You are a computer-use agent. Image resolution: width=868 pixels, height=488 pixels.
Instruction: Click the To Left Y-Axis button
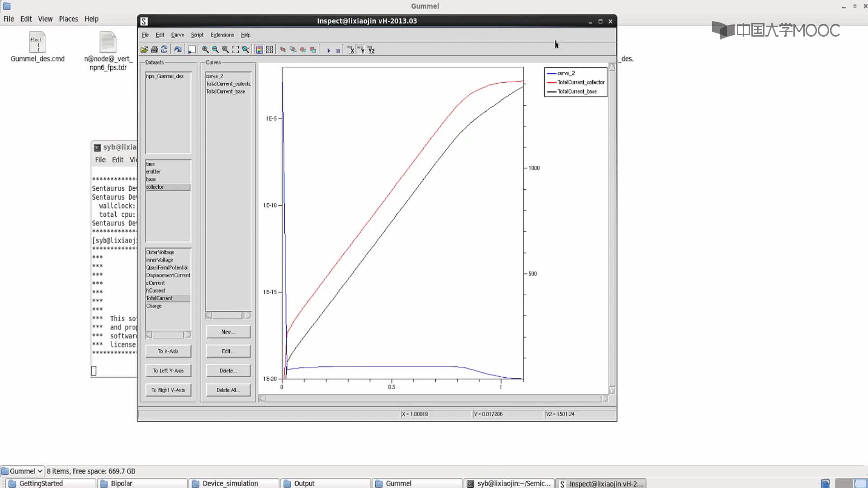(168, 370)
